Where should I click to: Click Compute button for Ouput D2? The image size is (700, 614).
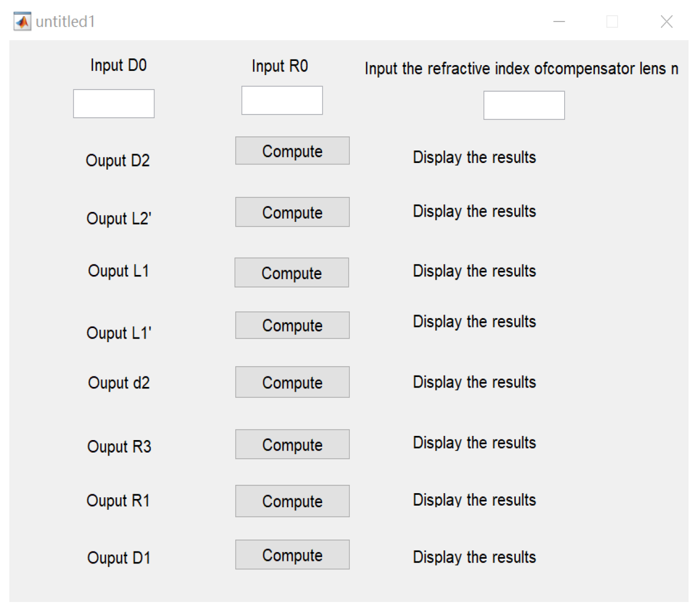292,151
